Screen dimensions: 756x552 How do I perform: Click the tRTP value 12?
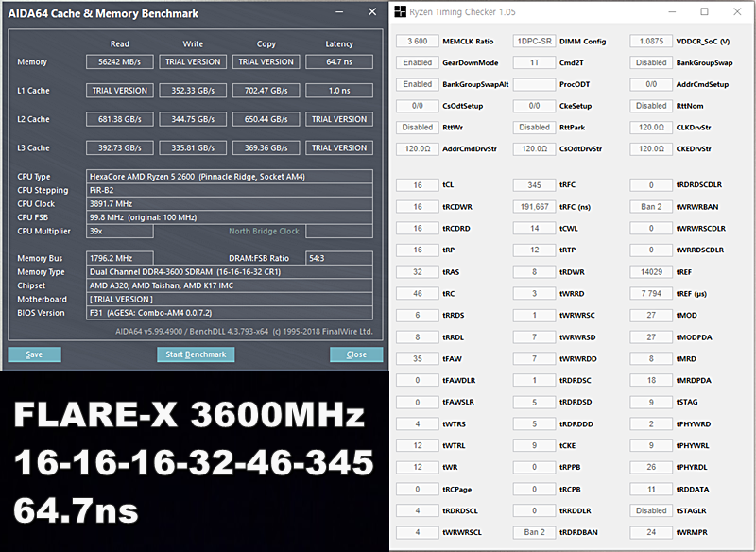(534, 250)
